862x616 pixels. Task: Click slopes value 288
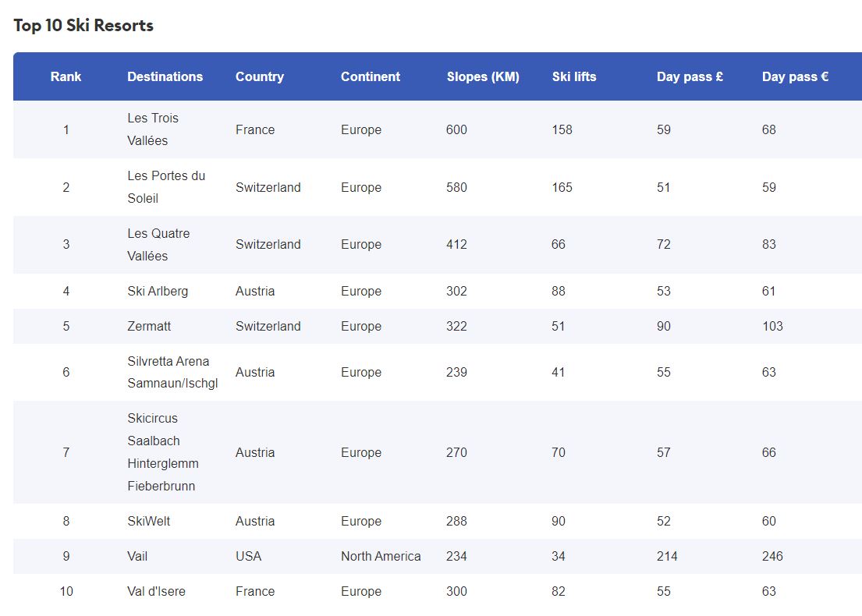click(x=456, y=521)
